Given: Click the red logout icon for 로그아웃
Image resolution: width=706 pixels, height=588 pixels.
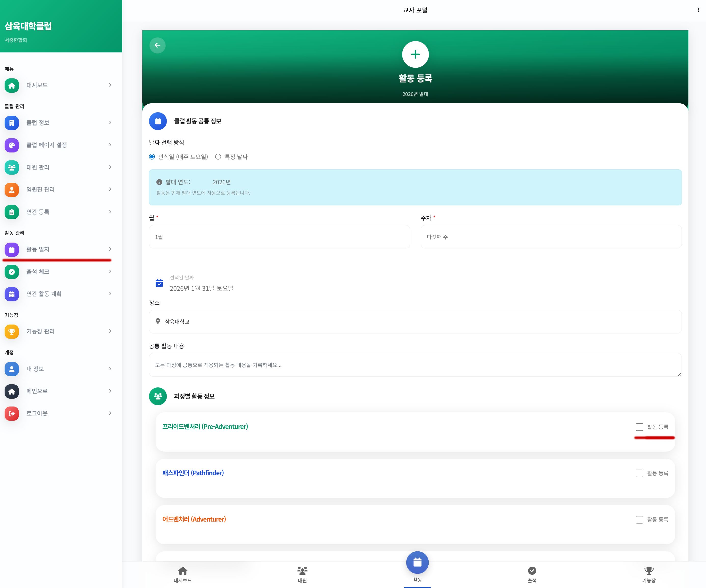Looking at the screenshot, I should click(x=12, y=414).
